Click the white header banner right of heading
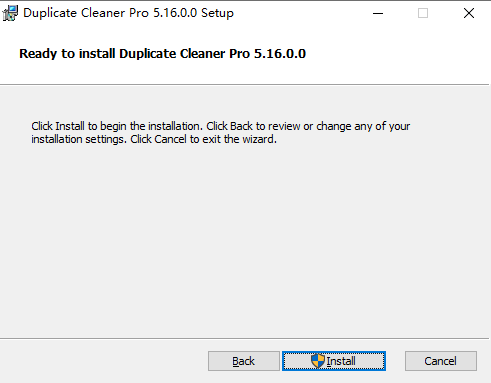 (397, 55)
